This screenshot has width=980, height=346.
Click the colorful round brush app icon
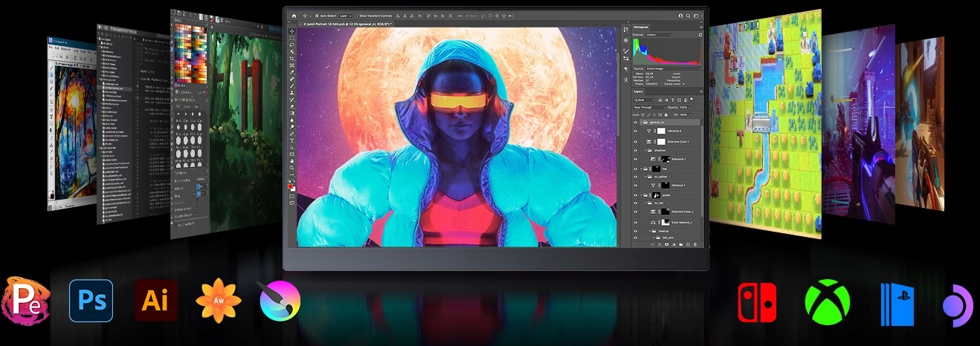coord(280,302)
